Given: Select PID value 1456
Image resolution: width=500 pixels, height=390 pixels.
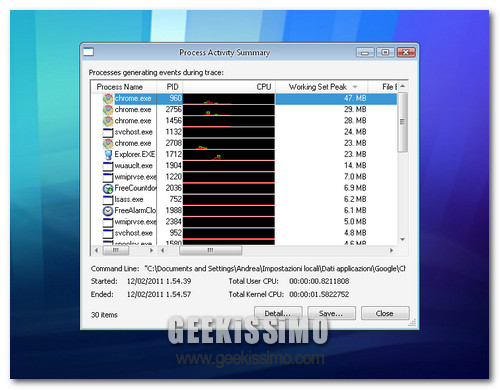Looking at the screenshot, I should (174, 121).
